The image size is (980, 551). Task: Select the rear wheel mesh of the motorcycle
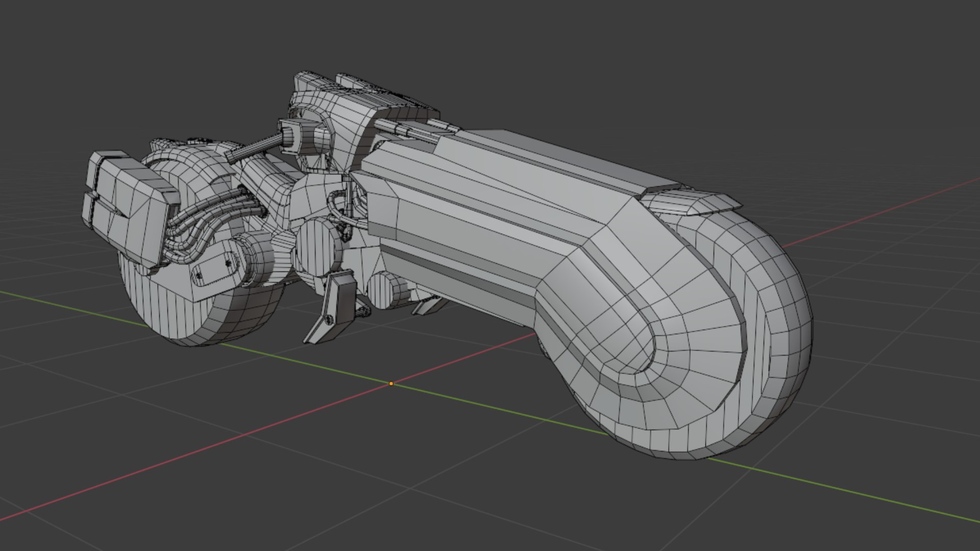coord(204,311)
